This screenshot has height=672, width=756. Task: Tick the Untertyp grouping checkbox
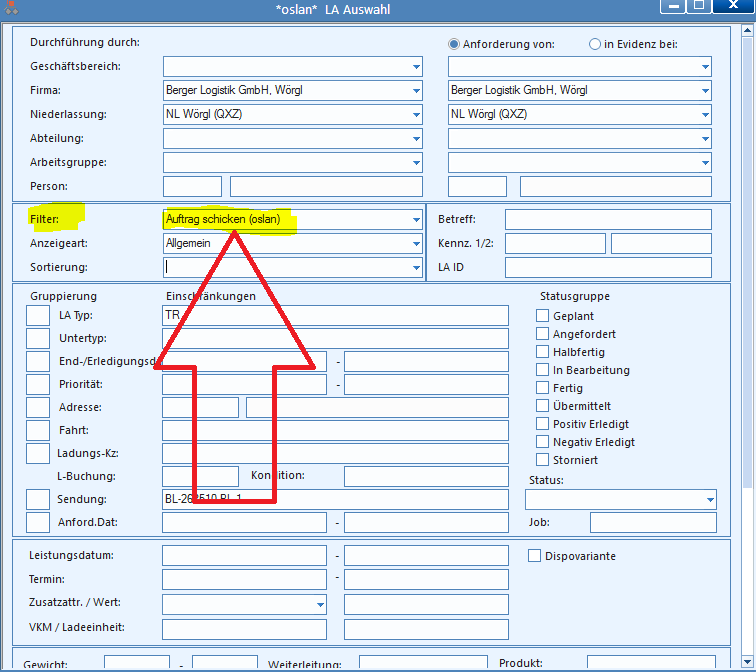[x=38, y=338]
